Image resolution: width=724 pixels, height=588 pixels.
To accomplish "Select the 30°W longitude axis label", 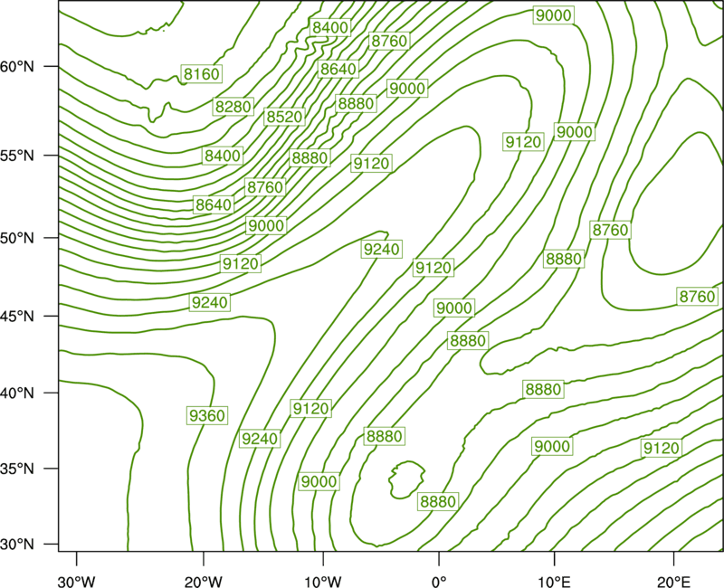I will pyautogui.click(x=76, y=582).
